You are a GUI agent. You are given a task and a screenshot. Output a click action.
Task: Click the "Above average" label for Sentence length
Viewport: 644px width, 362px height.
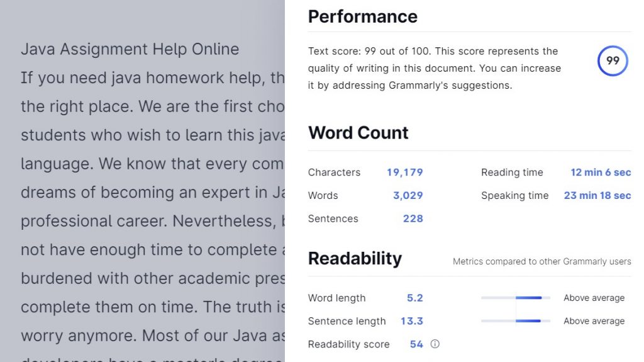(594, 321)
